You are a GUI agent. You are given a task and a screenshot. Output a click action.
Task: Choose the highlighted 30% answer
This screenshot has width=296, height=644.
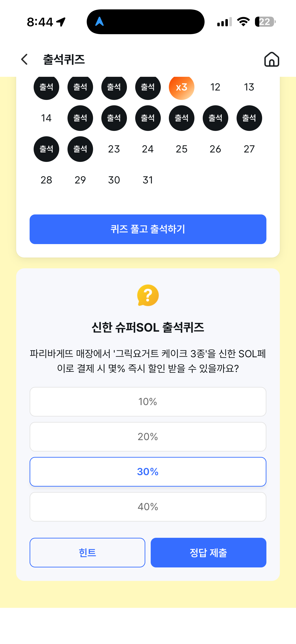click(148, 472)
